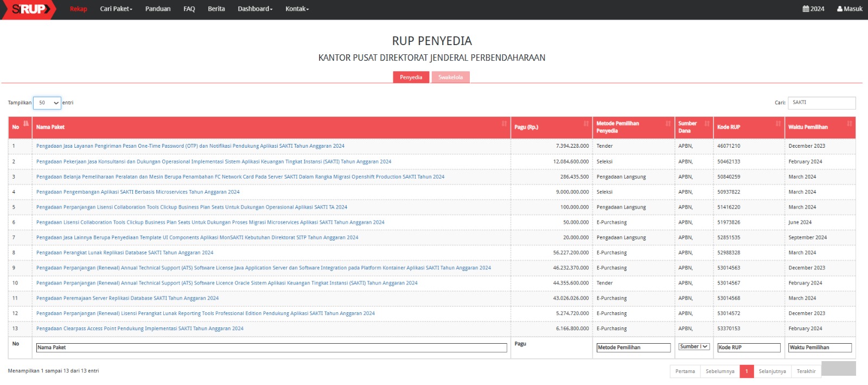Click the June 2024 date cell
This screenshot has width=868, height=385.
(800, 222)
